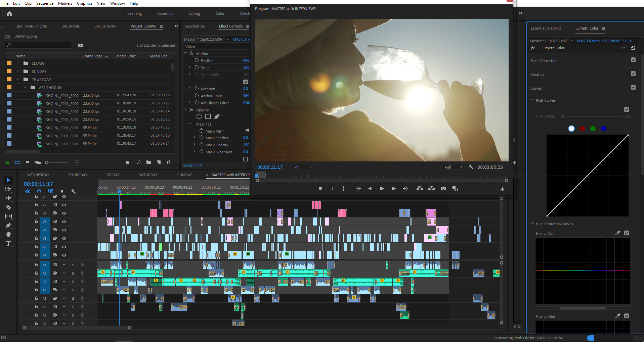Select the Ripple Edit tool

coord(8,198)
